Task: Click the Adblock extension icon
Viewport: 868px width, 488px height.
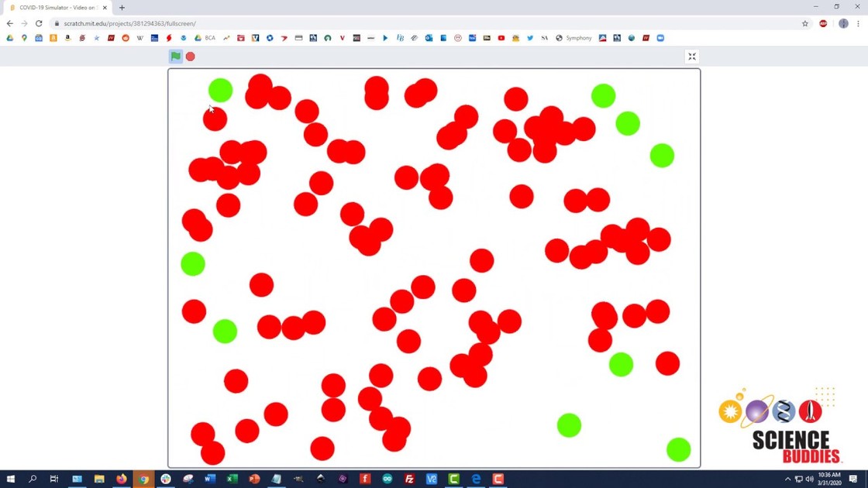Action: [823, 23]
